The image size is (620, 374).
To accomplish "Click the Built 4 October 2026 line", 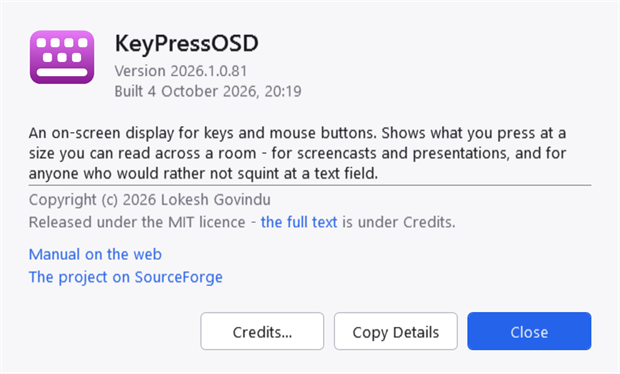I will 208,91.
